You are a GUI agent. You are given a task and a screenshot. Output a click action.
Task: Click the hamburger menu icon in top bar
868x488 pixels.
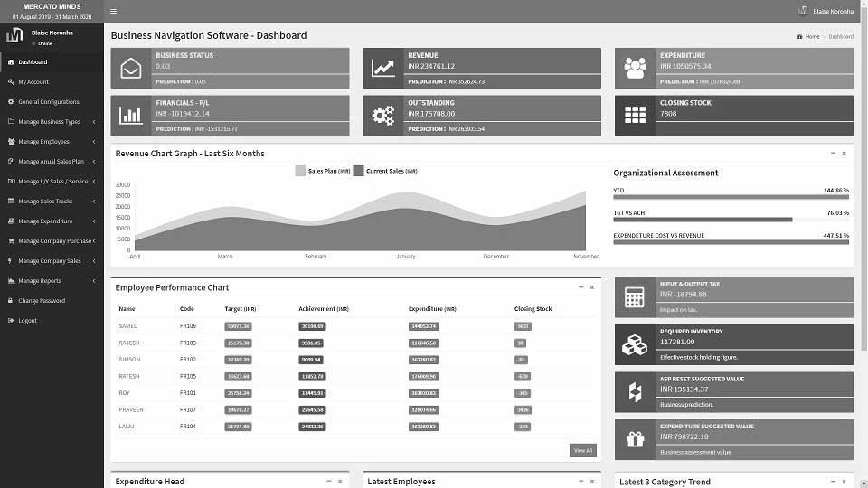(x=113, y=11)
